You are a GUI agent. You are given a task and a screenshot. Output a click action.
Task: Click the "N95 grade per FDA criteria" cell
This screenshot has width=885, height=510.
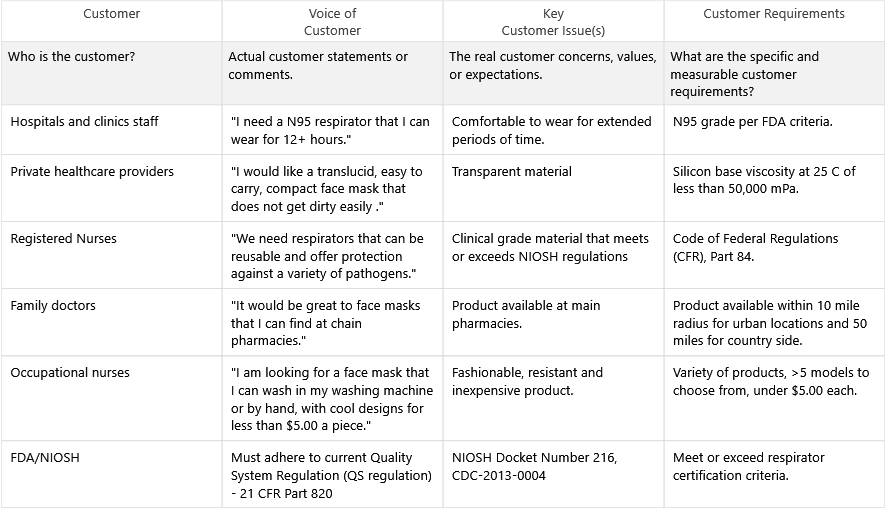click(753, 122)
